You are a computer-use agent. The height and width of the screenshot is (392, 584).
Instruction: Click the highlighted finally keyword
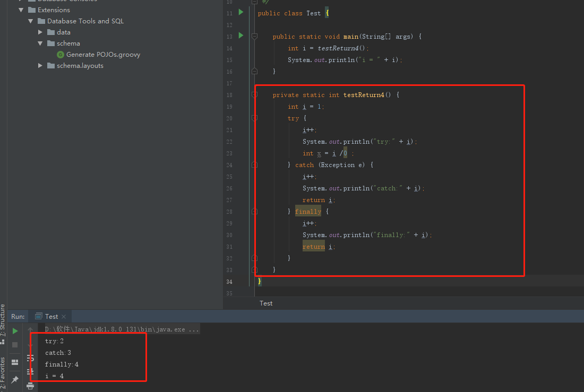pos(308,212)
